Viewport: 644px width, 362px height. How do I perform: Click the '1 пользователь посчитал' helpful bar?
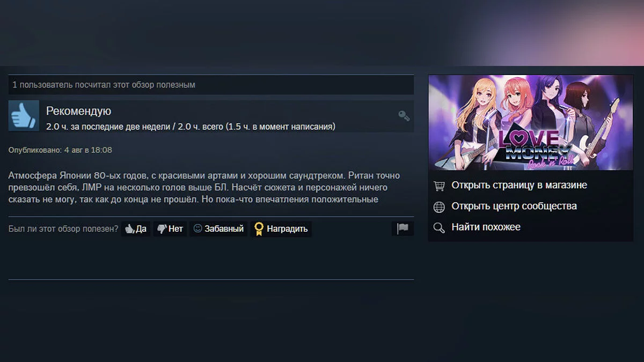tap(211, 85)
